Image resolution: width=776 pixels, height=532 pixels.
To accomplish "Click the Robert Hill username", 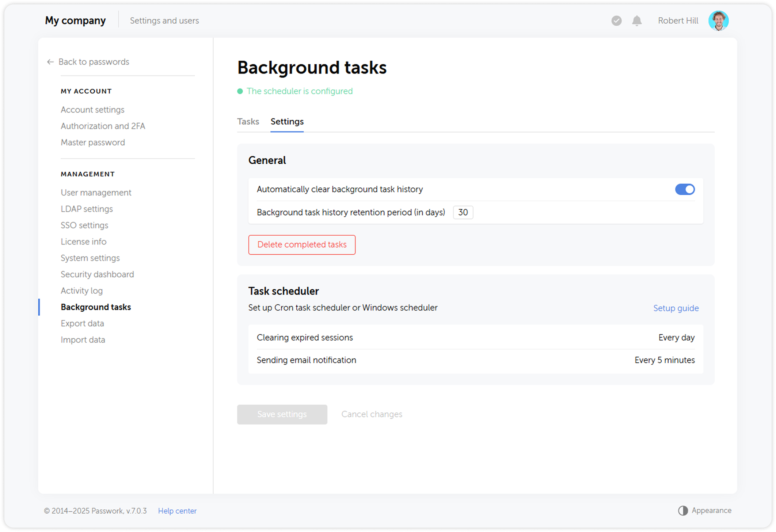I will point(678,21).
